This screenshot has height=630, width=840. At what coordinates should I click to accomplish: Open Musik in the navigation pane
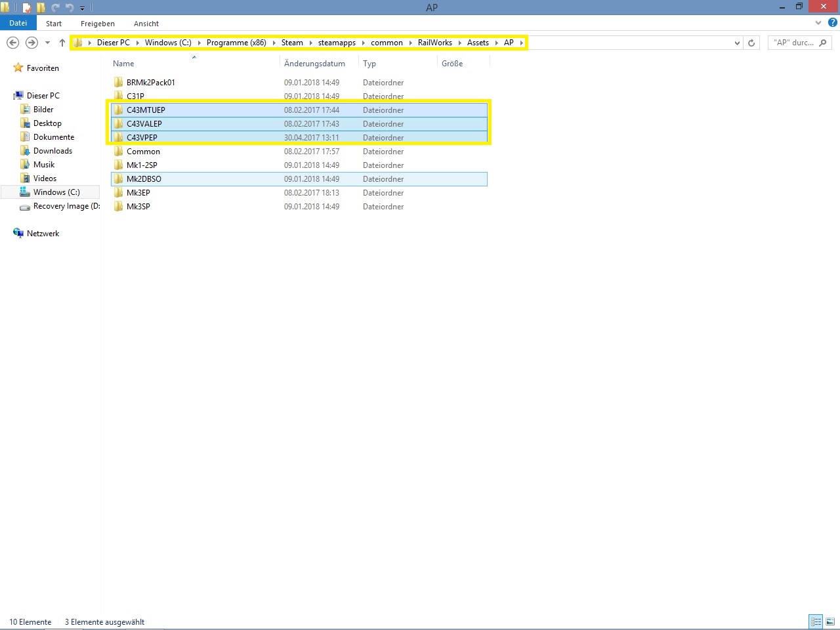pos(44,165)
